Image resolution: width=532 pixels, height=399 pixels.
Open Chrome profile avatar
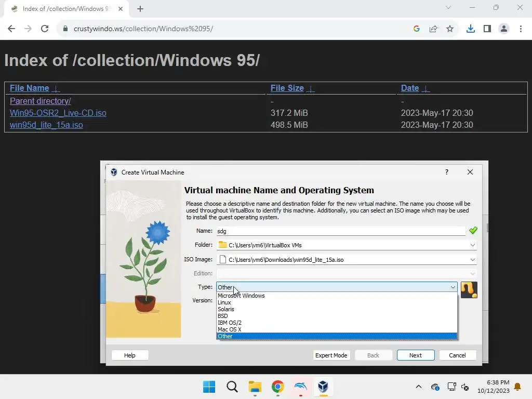[x=504, y=29]
